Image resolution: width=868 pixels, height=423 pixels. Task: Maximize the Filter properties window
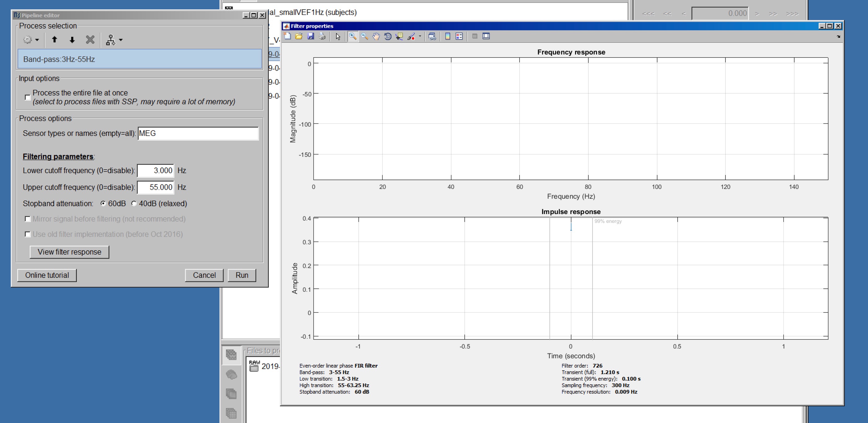(x=830, y=26)
